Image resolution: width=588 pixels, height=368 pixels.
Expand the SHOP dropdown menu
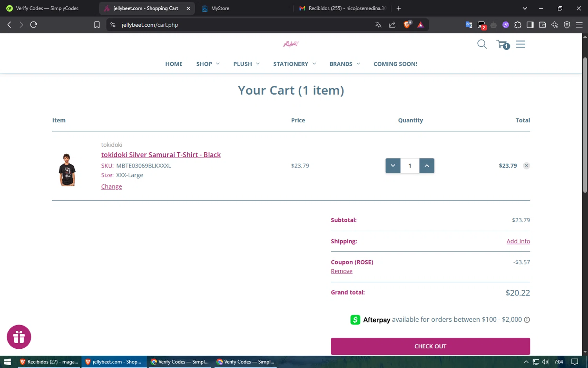coord(208,64)
